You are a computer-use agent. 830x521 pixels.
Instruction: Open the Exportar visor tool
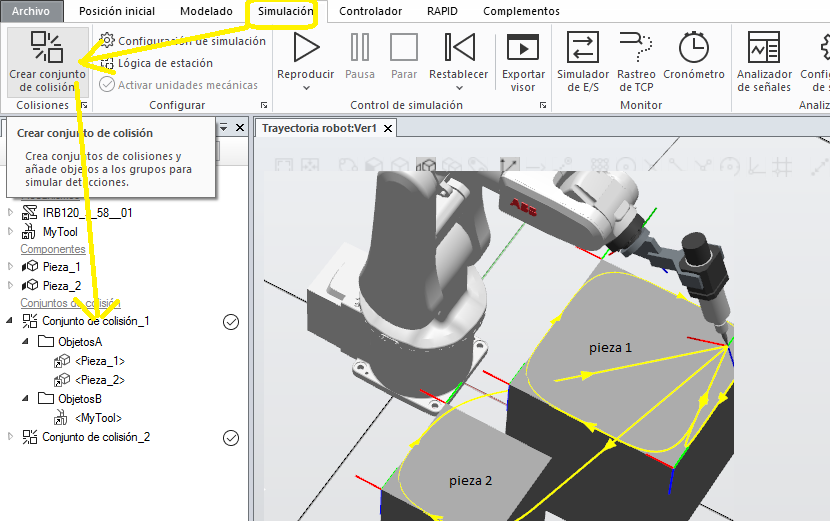coord(523,48)
